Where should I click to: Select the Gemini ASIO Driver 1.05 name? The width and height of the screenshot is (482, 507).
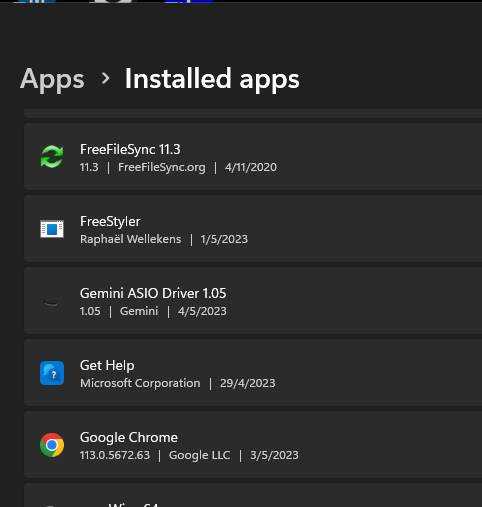click(153, 293)
